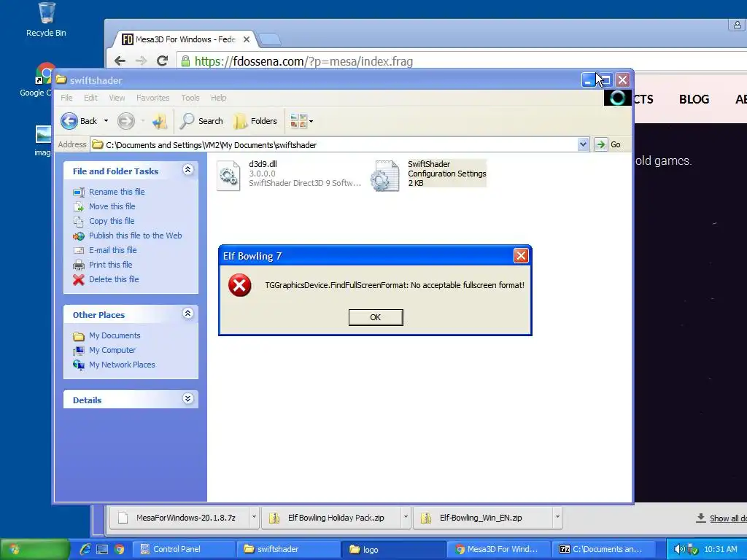Switch to 7-Zip C:\Documents taskbar button
Screen dimensions: 747x560
click(x=603, y=550)
